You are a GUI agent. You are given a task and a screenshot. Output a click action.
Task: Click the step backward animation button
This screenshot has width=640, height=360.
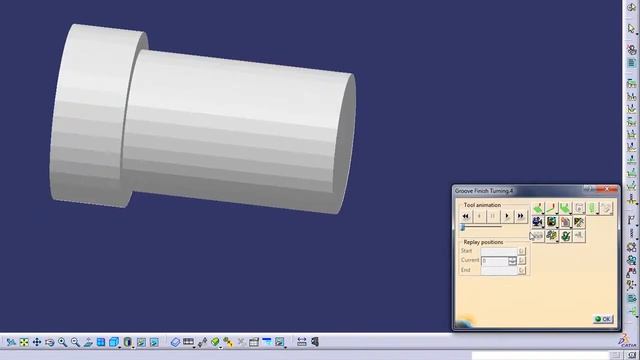pos(479,216)
